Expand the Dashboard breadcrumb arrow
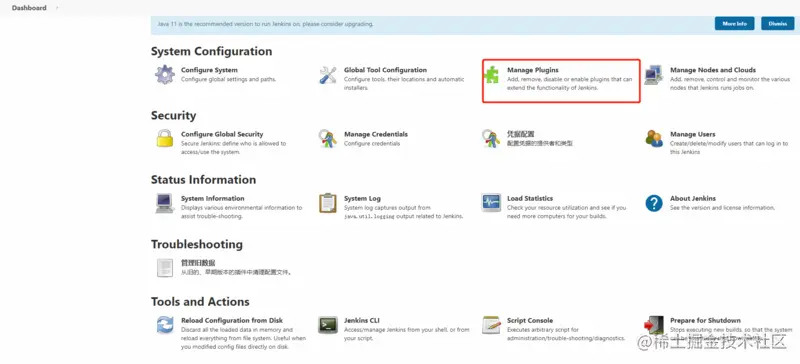 click(x=57, y=8)
